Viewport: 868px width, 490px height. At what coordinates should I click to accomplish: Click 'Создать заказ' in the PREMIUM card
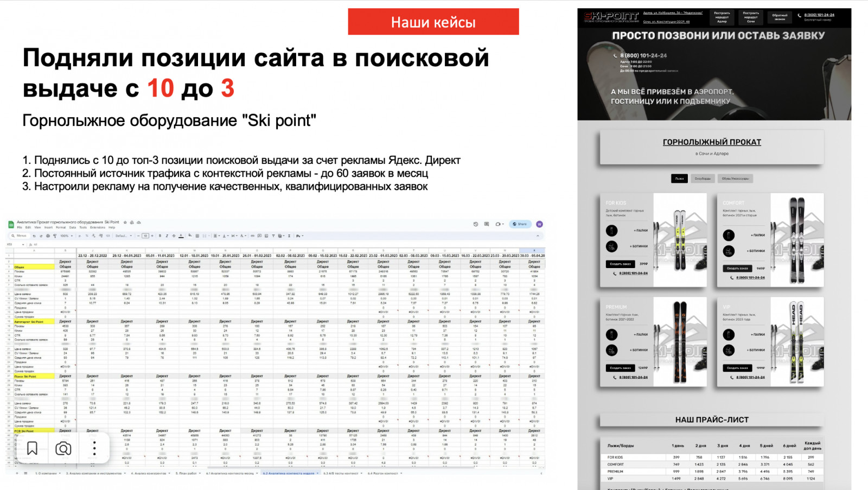click(x=620, y=368)
